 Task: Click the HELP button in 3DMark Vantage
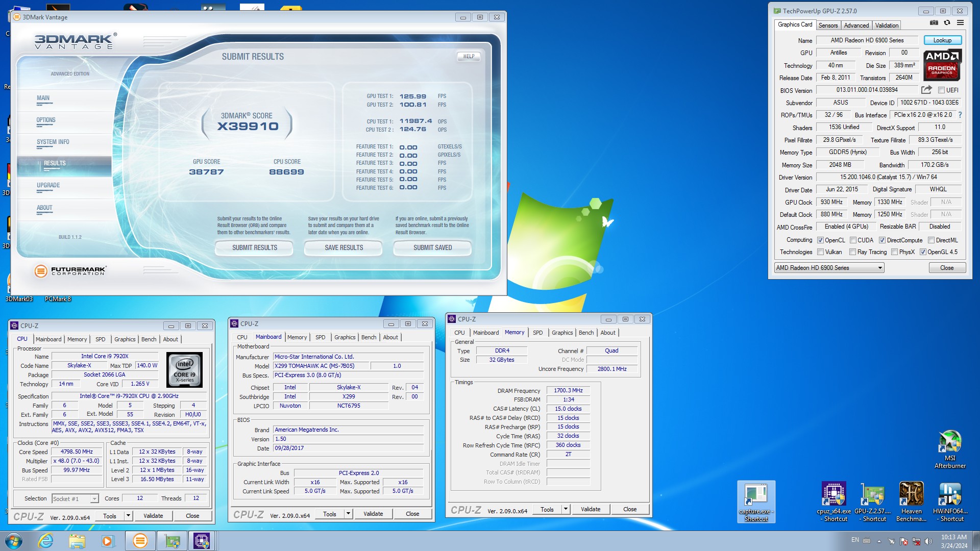[x=469, y=57]
